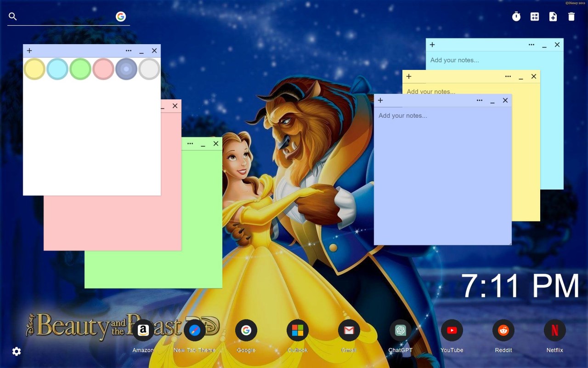This screenshot has width=588, height=368.
Task: Click plus on the cyan note
Action: 432,45
